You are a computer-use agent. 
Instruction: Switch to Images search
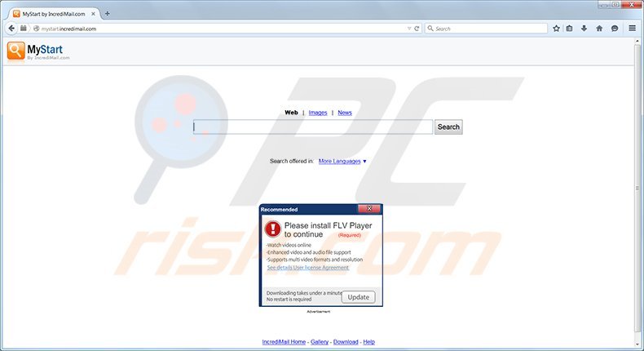[x=318, y=113]
